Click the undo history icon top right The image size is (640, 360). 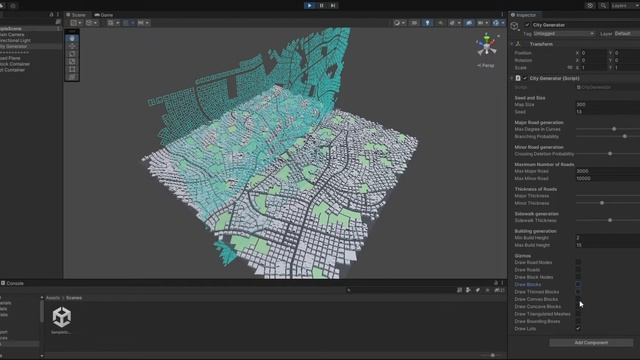pyautogui.click(x=590, y=6)
